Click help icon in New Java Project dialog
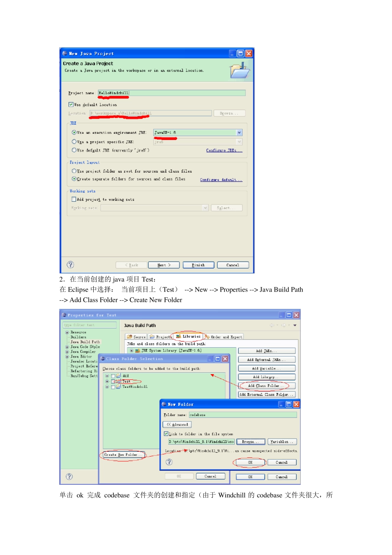 coord(71,265)
